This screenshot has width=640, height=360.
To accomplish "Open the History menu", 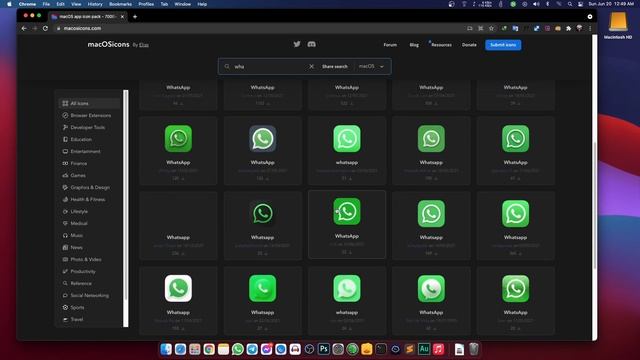I will point(95,4).
